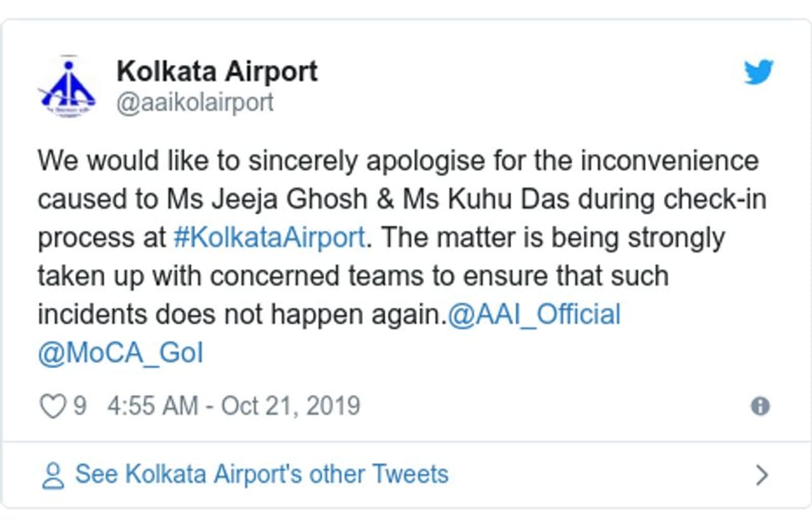Click the like count 9
This screenshot has height=526, width=812.
coord(79,406)
